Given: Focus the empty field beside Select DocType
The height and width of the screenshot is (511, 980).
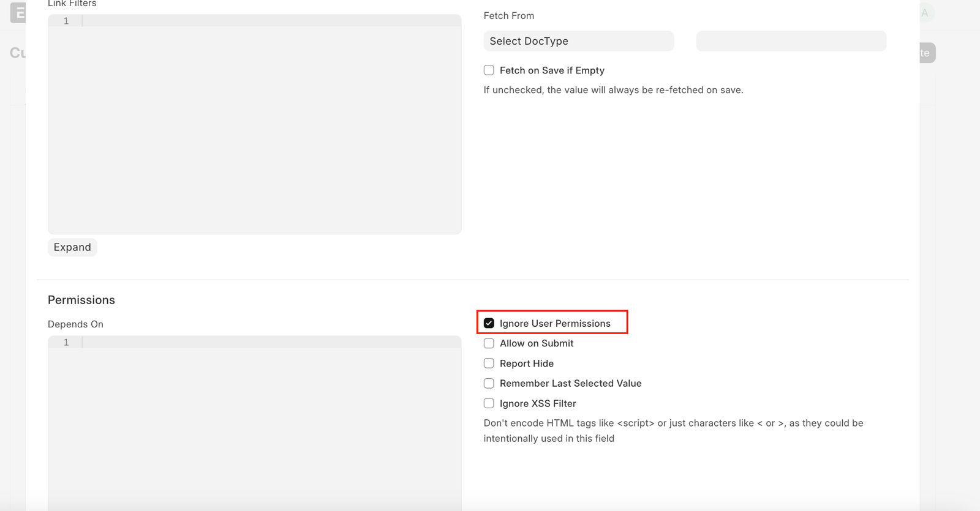Looking at the screenshot, I should pyautogui.click(x=791, y=41).
